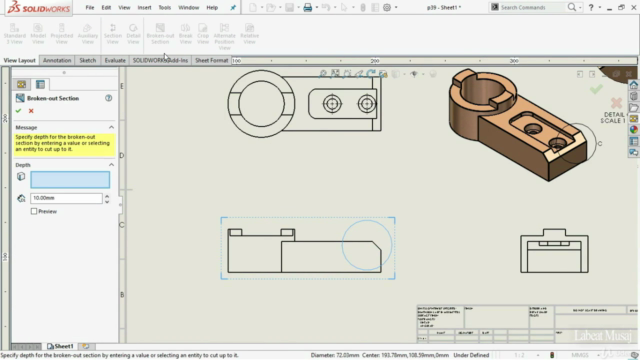Click the Zoom to Fit heads-up icon
Screen dimensions: 640x360
323,73
